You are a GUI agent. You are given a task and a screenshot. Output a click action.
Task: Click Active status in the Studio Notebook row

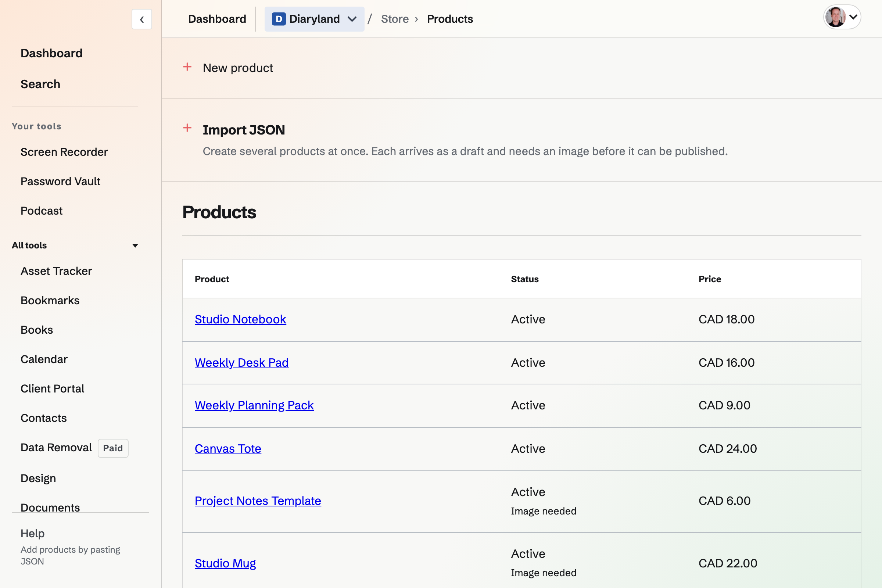528,319
